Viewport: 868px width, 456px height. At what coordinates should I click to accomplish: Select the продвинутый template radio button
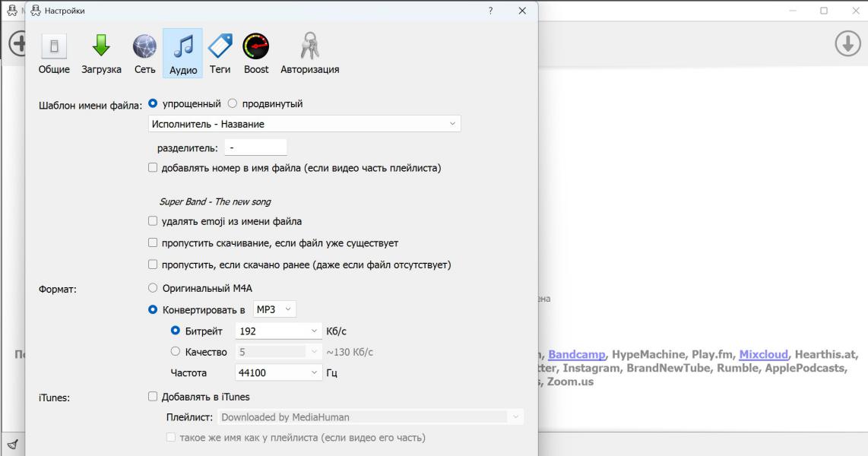[x=233, y=104]
